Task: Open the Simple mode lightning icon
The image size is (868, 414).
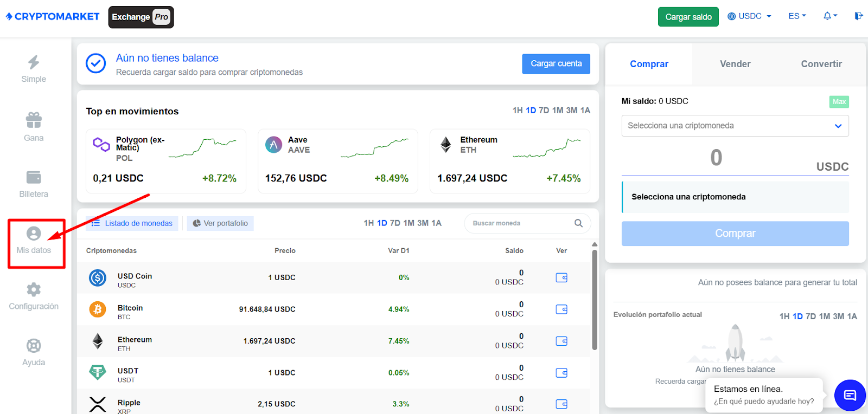Action: click(34, 62)
